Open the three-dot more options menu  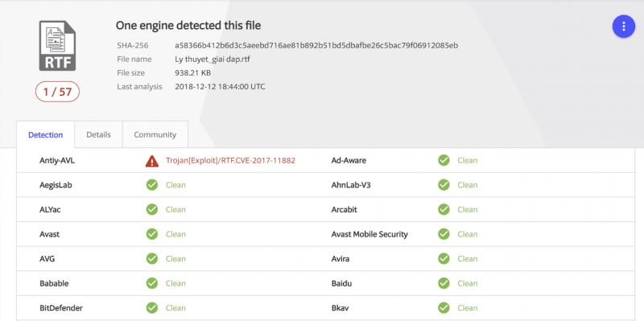[623, 27]
